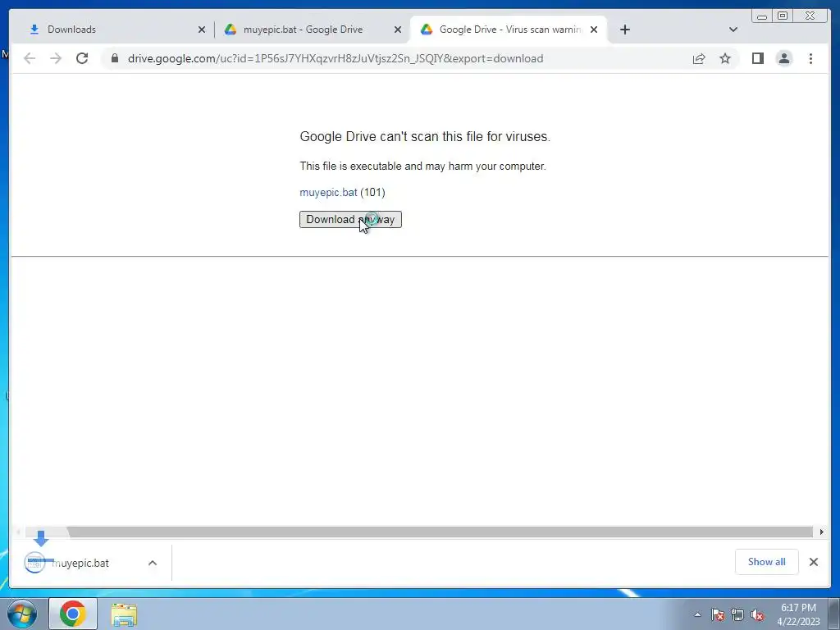840x630 pixels.
Task: Open the Windows Start menu
Action: (22, 614)
